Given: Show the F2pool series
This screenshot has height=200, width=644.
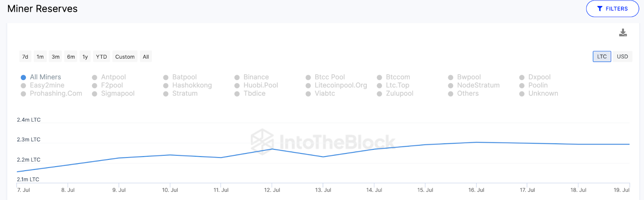Looking at the screenshot, I should pyautogui.click(x=95, y=86).
